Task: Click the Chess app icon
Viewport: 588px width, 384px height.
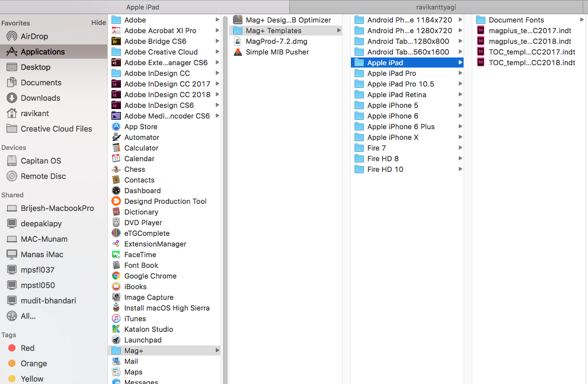Action: pos(116,169)
